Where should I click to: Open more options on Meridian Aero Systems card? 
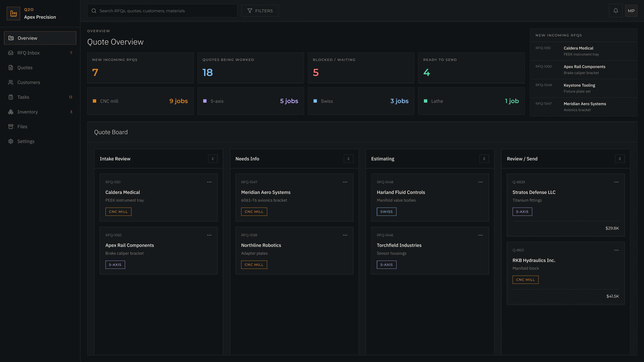click(345, 182)
